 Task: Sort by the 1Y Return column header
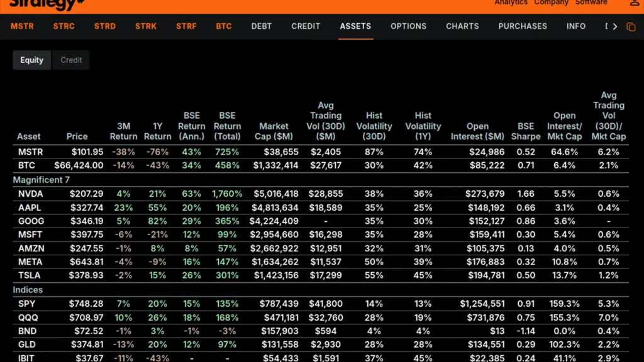pos(157,131)
